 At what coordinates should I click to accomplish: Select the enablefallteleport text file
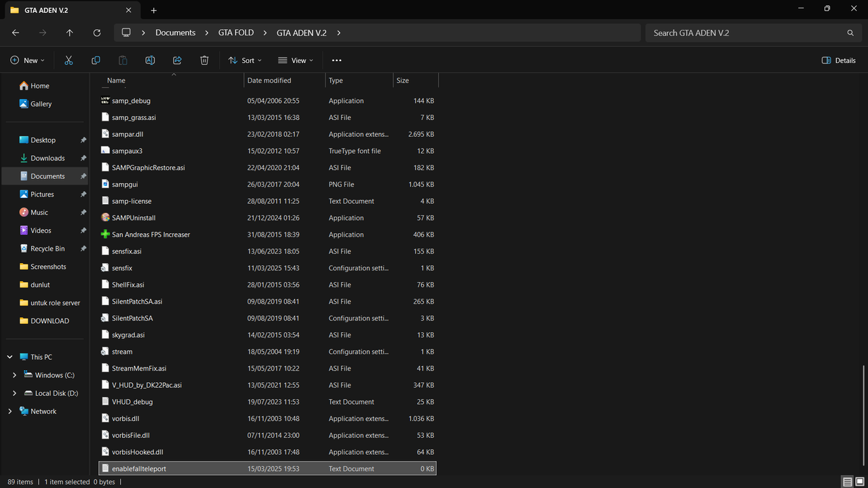(x=268, y=468)
